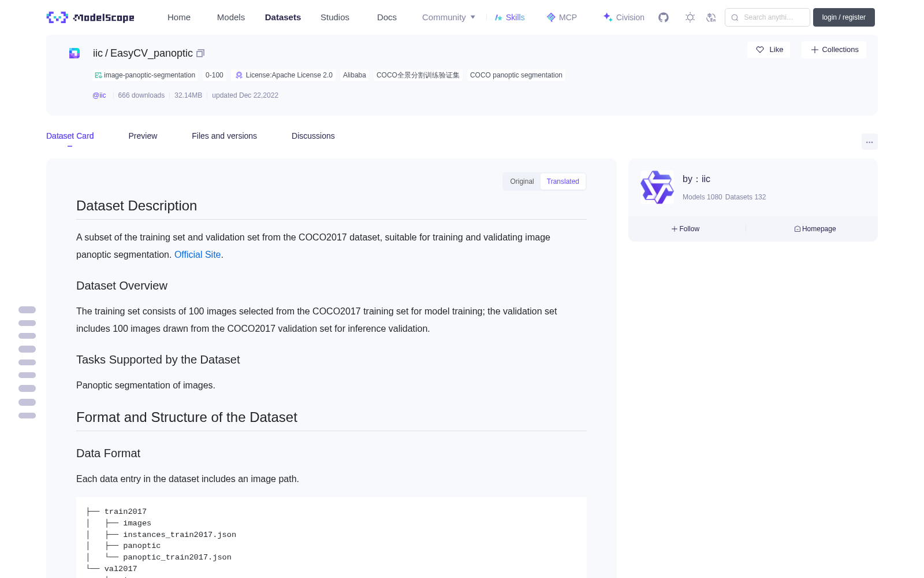Show the Original language version
This screenshot has width=924, height=578.
point(522,181)
